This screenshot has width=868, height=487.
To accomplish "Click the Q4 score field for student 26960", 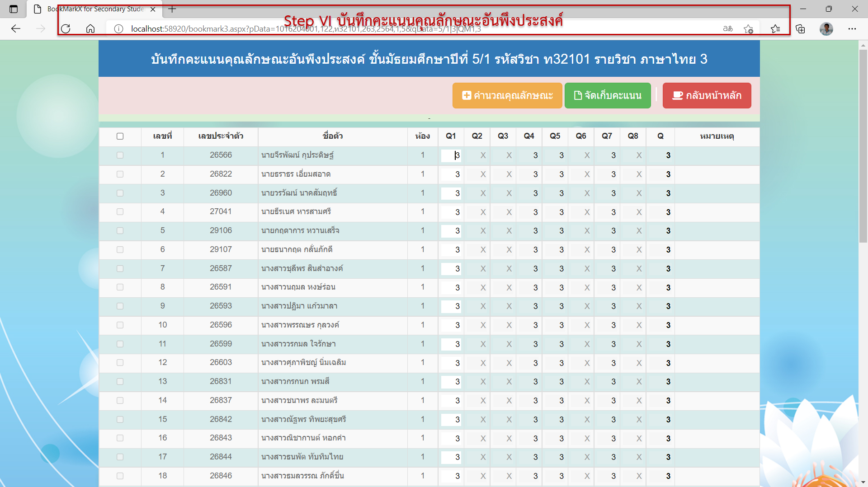I will [529, 193].
